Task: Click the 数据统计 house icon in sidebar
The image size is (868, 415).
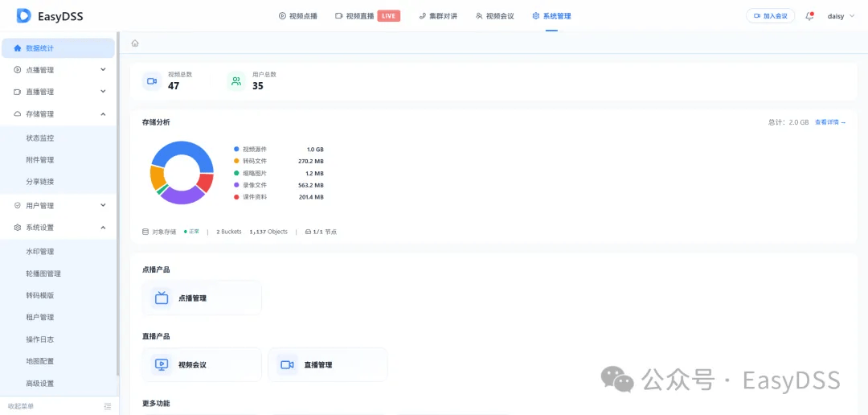Action: tap(17, 48)
